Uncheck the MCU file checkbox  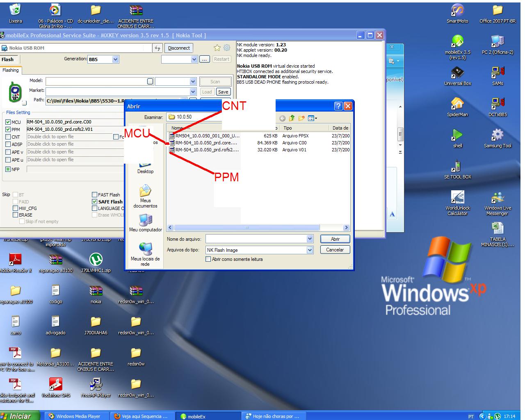(x=8, y=122)
